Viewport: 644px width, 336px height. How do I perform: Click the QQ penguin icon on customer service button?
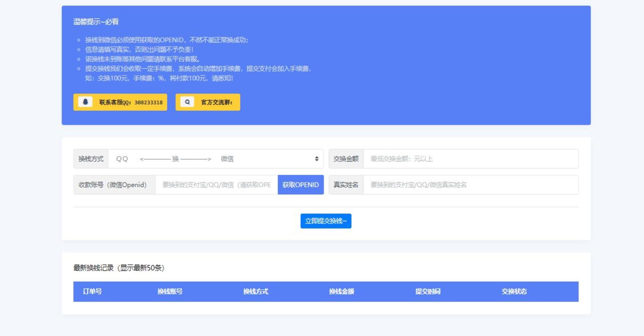click(x=85, y=102)
